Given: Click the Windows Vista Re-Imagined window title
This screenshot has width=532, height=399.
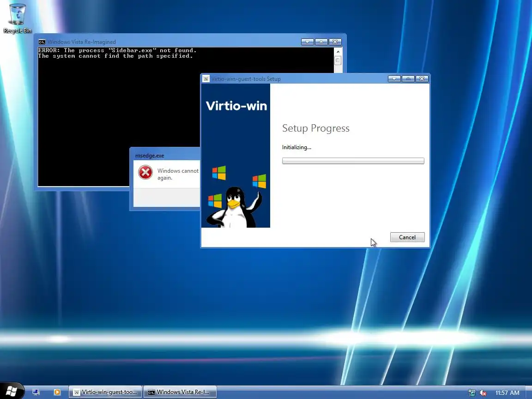Looking at the screenshot, I should pos(81,42).
